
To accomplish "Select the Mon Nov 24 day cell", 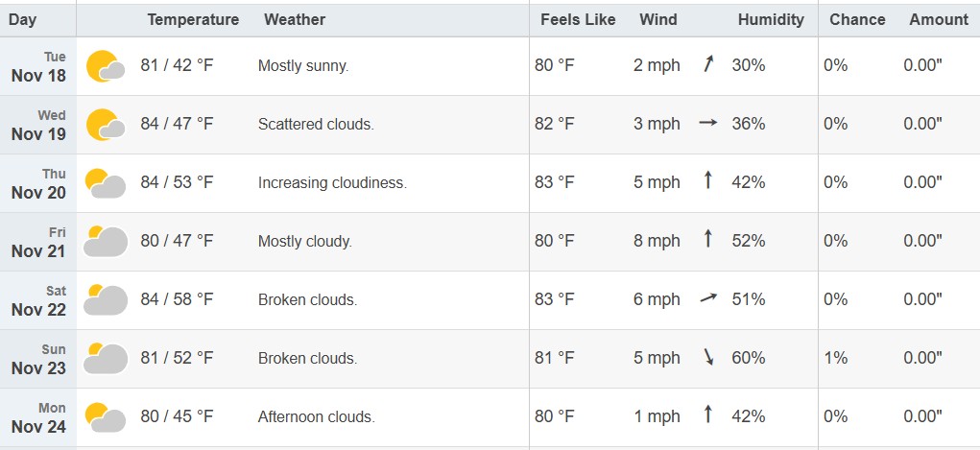I will click(x=38, y=417).
